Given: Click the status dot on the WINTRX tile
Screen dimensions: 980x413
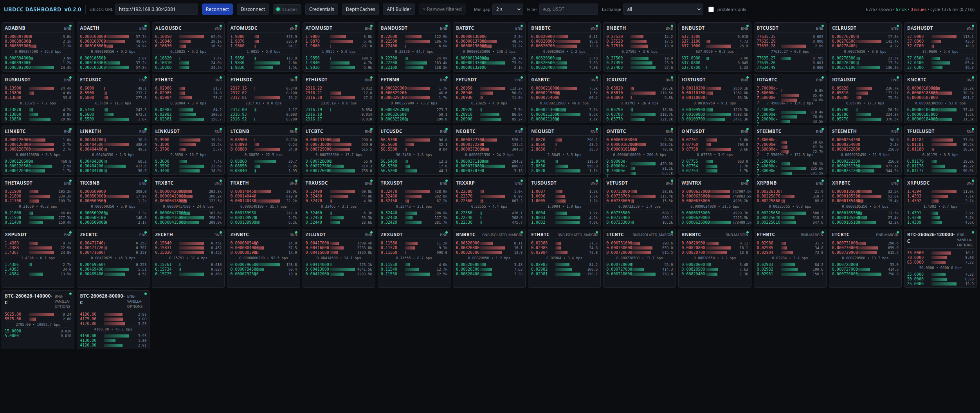Looking at the screenshot, I should [x=747, y=180].
